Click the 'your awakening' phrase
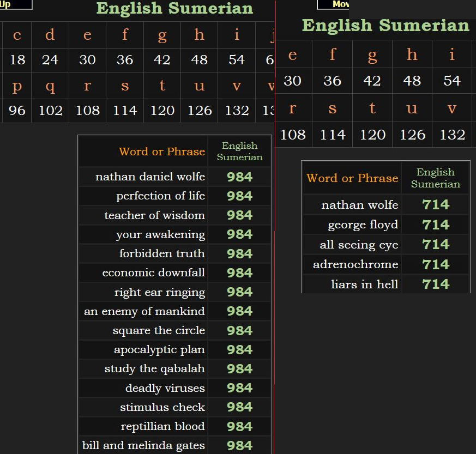 pos(161,234)
